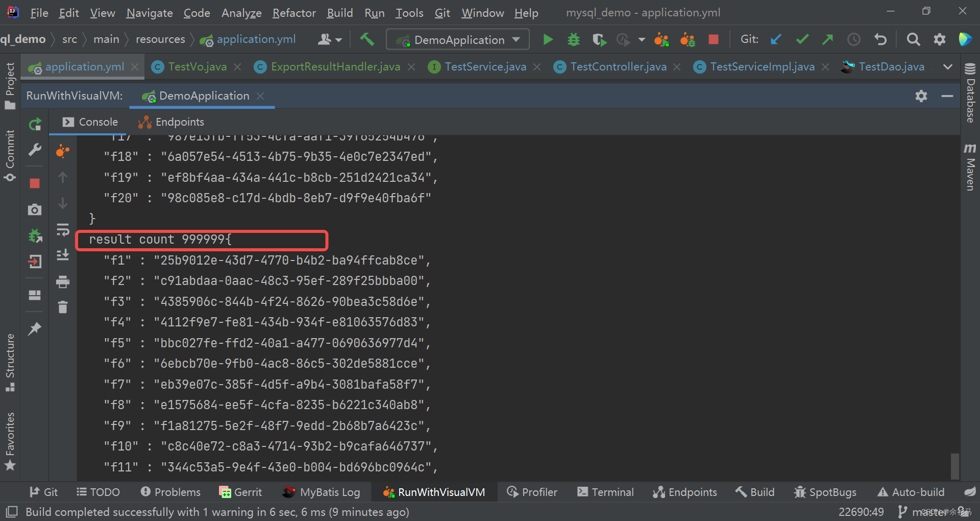Pin the console tab

point(34,328)
